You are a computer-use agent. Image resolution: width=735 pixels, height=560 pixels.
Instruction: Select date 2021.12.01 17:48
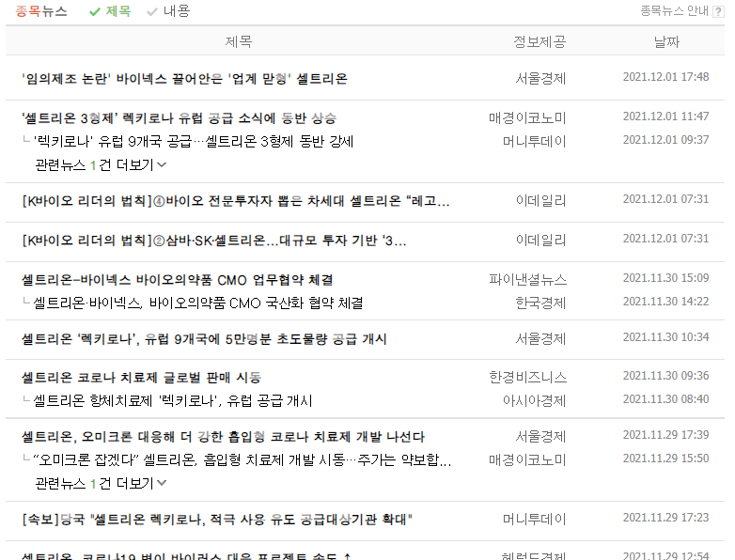pos(665,77)
